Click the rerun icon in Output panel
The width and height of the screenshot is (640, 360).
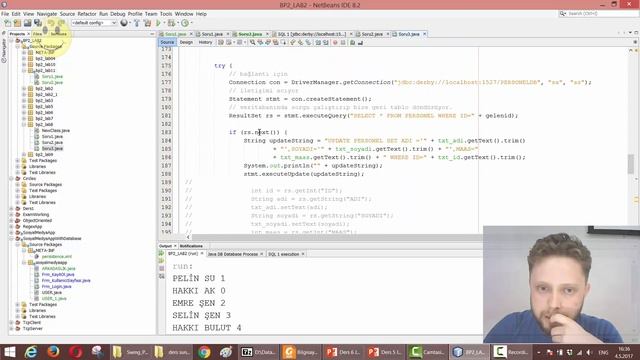click(x=162, y=253)
